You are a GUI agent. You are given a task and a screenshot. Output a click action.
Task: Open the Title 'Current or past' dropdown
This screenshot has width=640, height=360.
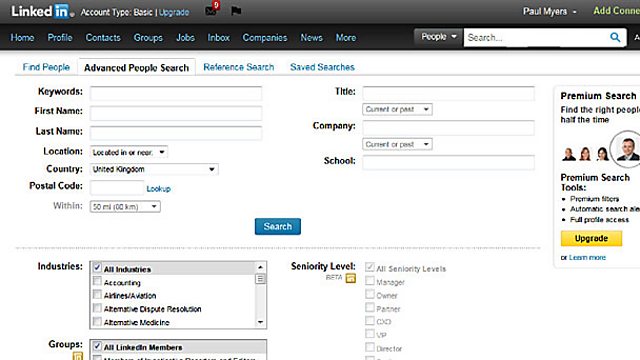click(397, 109)
